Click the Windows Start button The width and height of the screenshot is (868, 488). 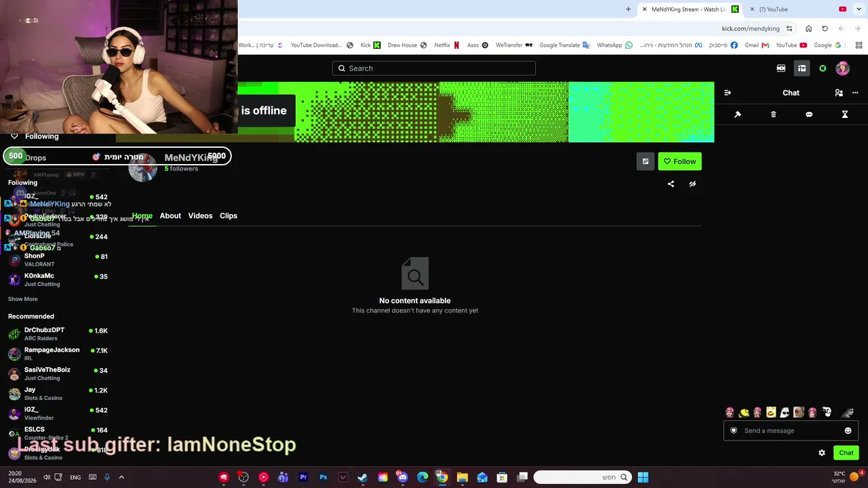point(643,477)
